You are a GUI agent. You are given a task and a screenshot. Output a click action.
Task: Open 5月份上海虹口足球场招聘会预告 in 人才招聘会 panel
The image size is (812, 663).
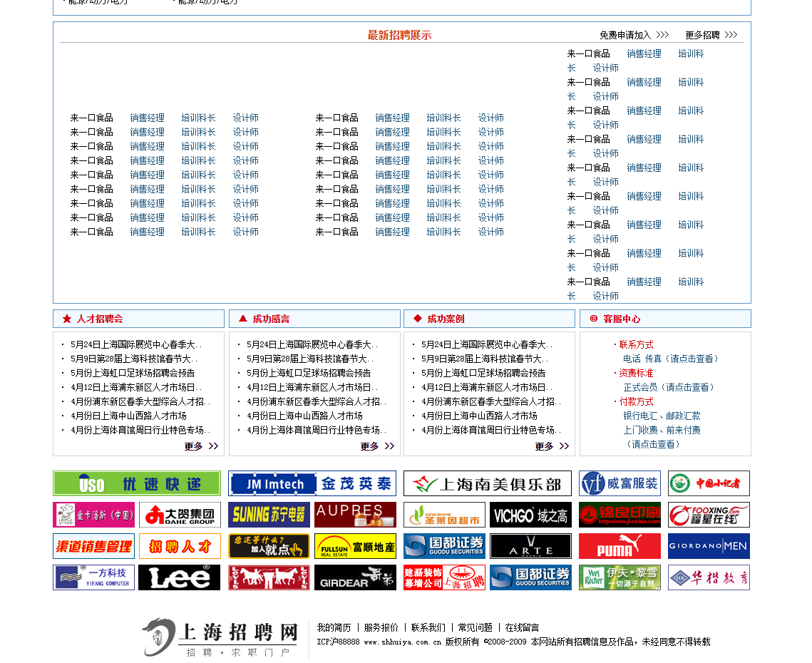(x=133, y=373)
